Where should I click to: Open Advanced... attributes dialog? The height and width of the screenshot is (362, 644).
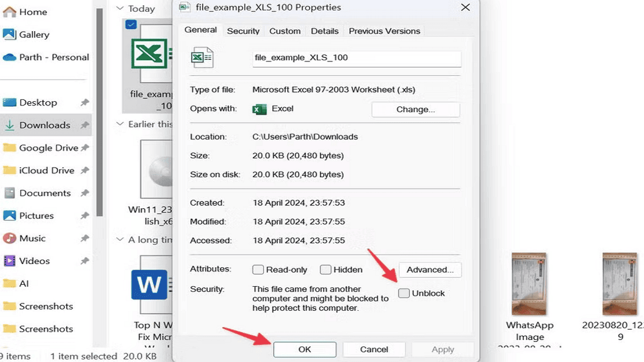pos(430,270)
